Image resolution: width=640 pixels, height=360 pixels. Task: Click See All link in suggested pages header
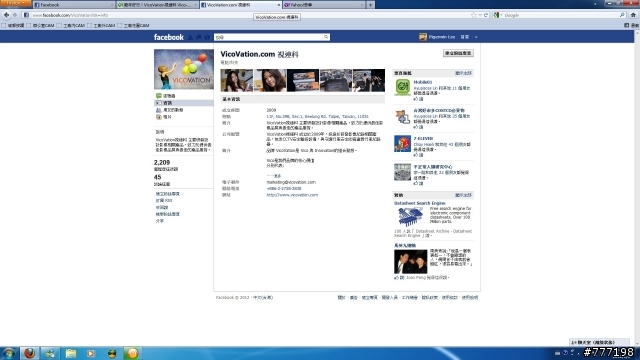pyautogui.click(x=463, y=73)
